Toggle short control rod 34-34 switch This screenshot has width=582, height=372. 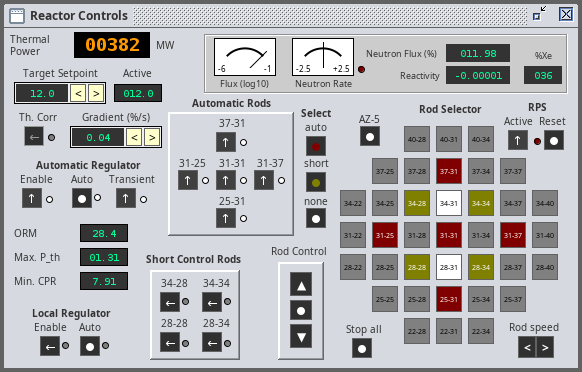212,302
